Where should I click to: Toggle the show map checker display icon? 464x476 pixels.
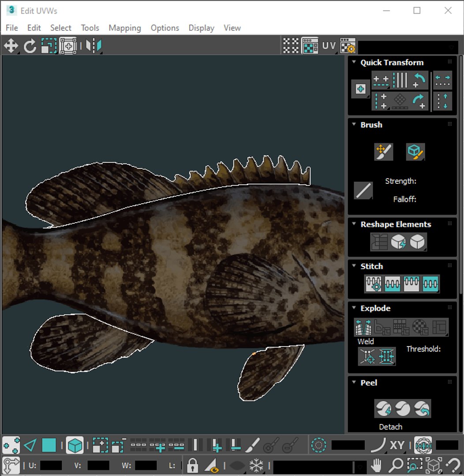pyautogui.click(x=310, y=46)
